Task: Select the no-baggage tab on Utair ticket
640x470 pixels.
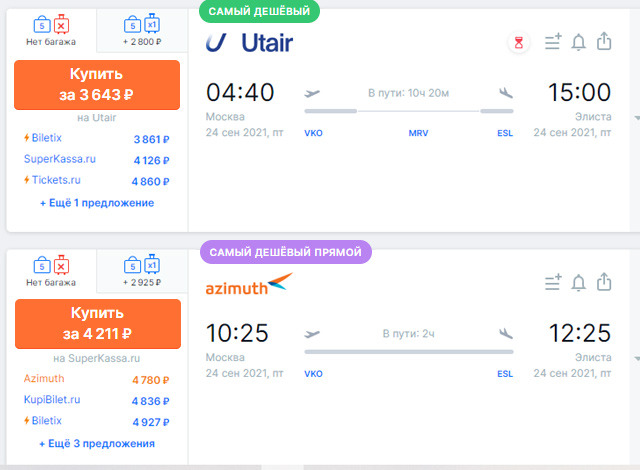Action: pos(51,31)
